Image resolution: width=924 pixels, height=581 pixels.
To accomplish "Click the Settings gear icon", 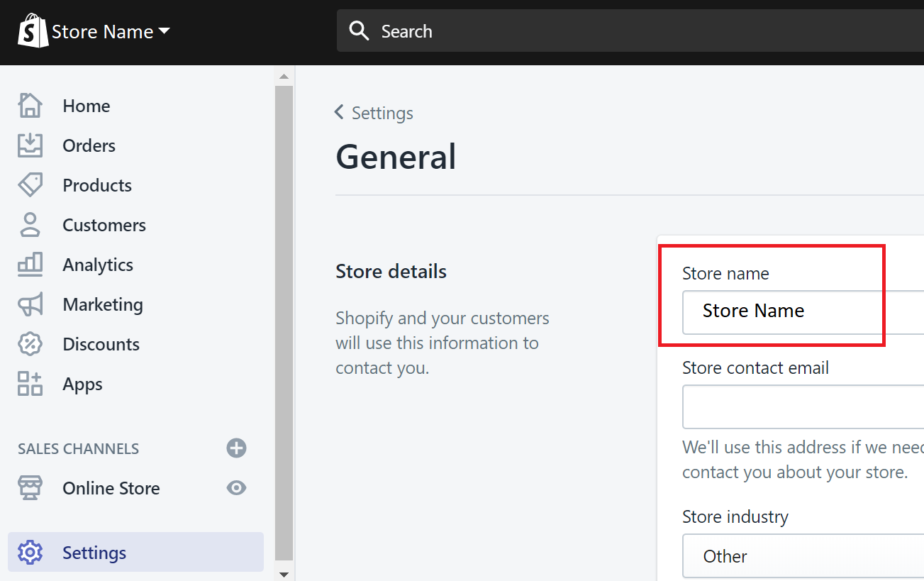I will coord(30,552).
